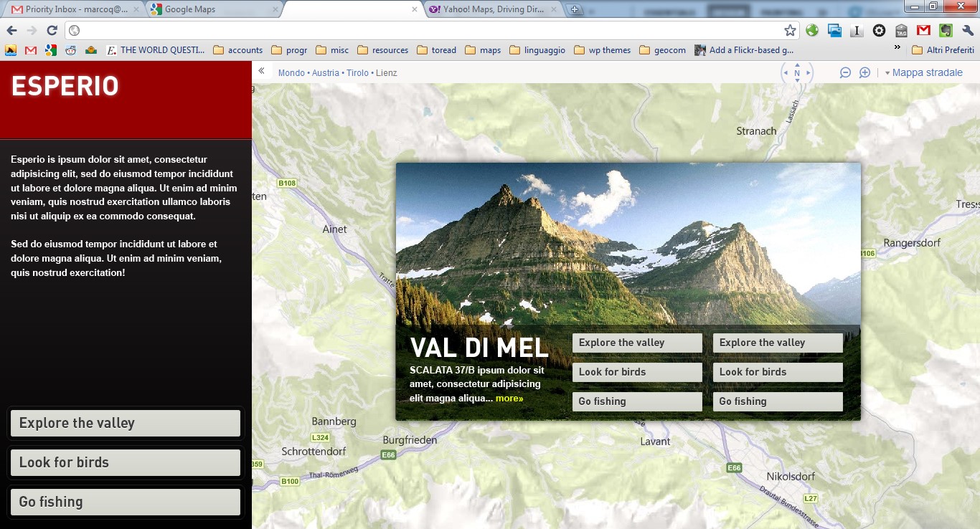
Task: Open the Chrome wrench menu
Action: (x=968, y=30)
